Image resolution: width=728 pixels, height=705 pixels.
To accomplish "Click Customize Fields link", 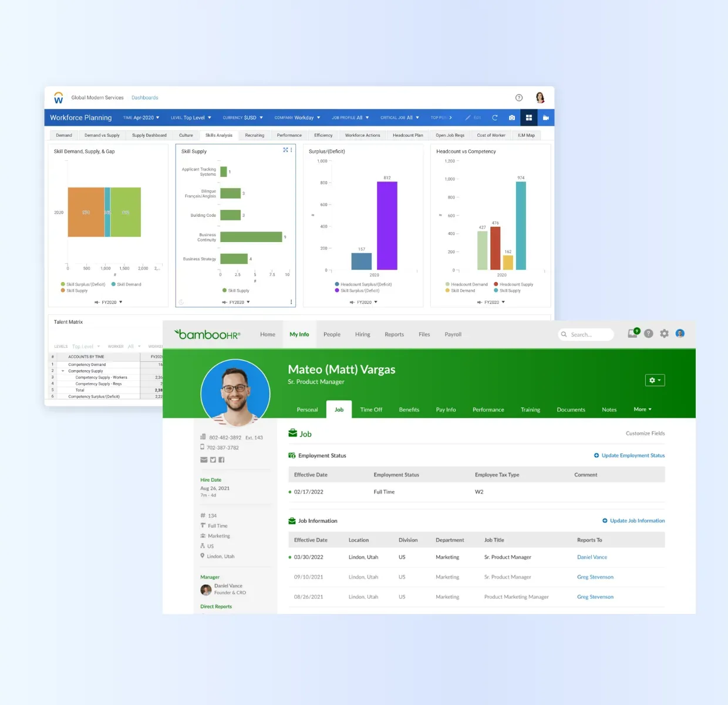I will click(645, 434).
